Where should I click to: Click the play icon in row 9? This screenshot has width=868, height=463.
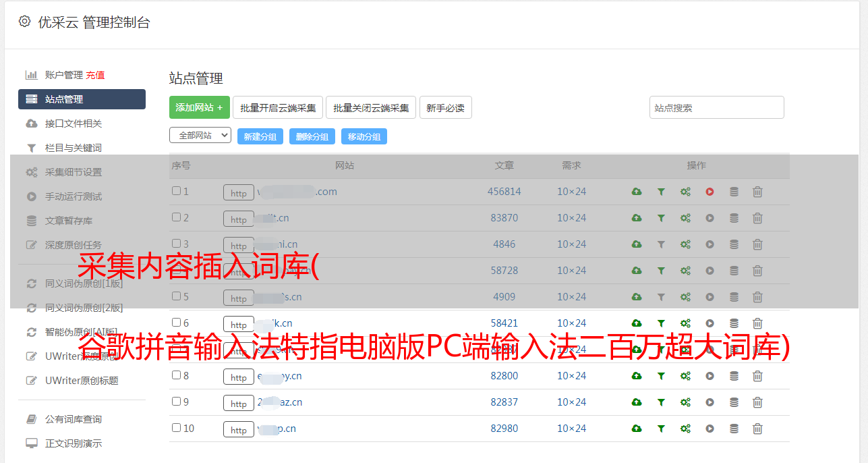click(x=710, y=402)
